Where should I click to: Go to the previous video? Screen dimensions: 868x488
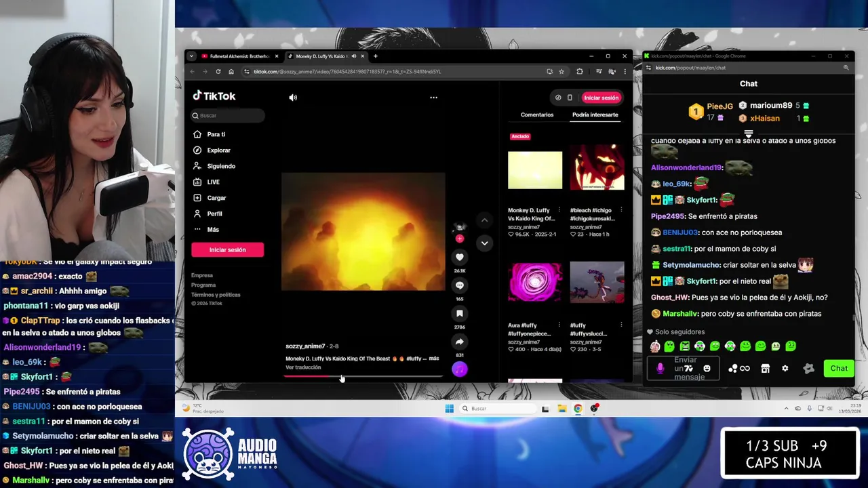pyautogui.click(x=484, y=220)
